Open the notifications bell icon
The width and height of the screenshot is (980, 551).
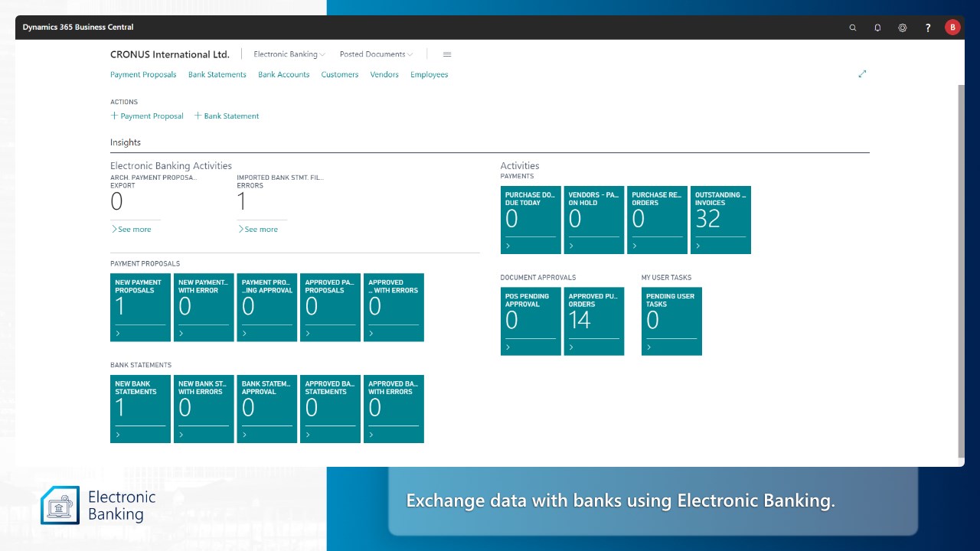877,28
